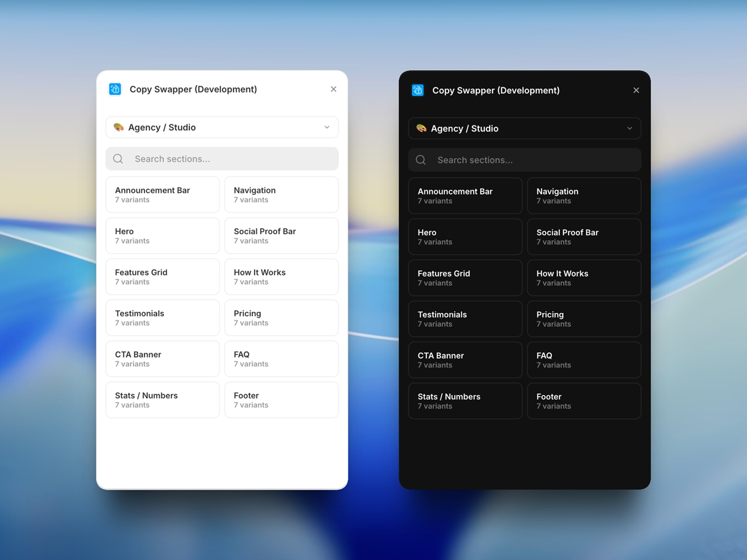Click the X icon on the light panel header
This screenshot has height=560, width=747.
333,89
